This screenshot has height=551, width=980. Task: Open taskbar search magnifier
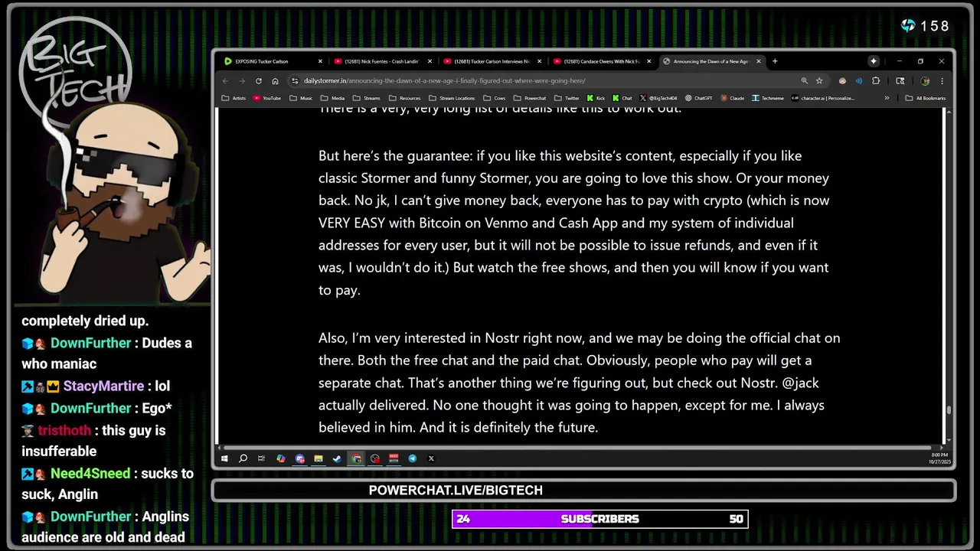pos(243,458)
